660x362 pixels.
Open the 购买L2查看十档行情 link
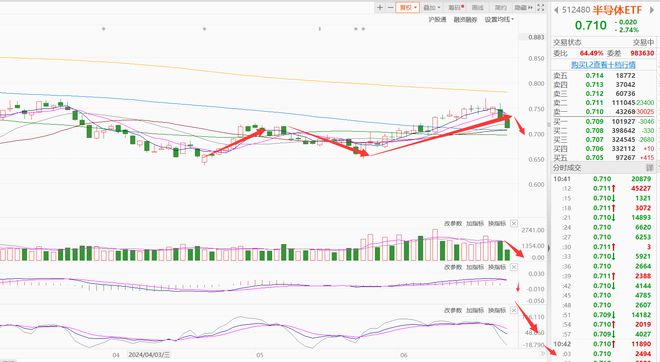603,65
